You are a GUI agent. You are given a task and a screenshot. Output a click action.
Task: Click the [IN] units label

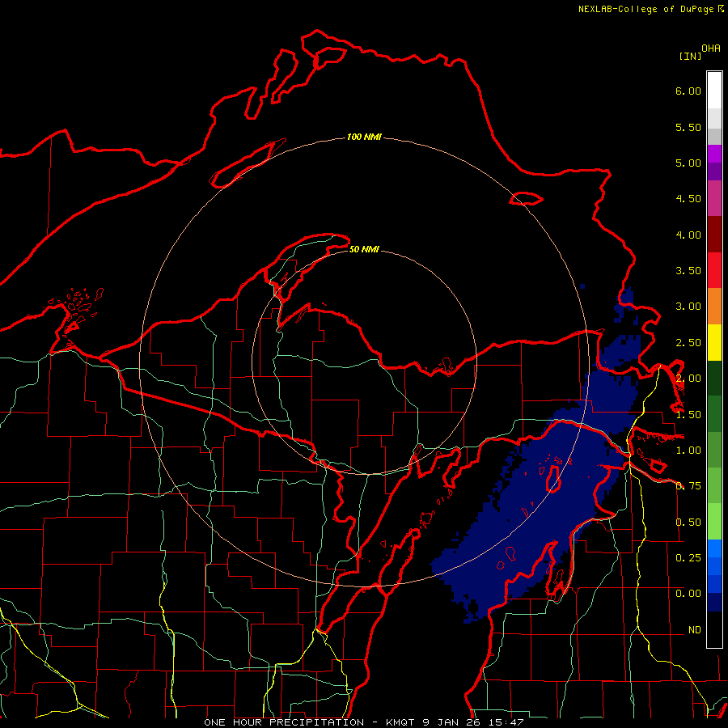click(x=690, y=56)
